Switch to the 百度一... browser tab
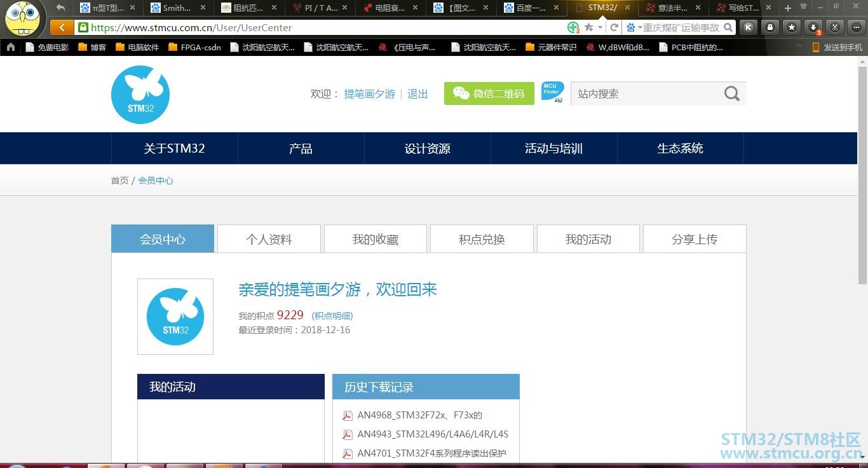 coord(532,8)
